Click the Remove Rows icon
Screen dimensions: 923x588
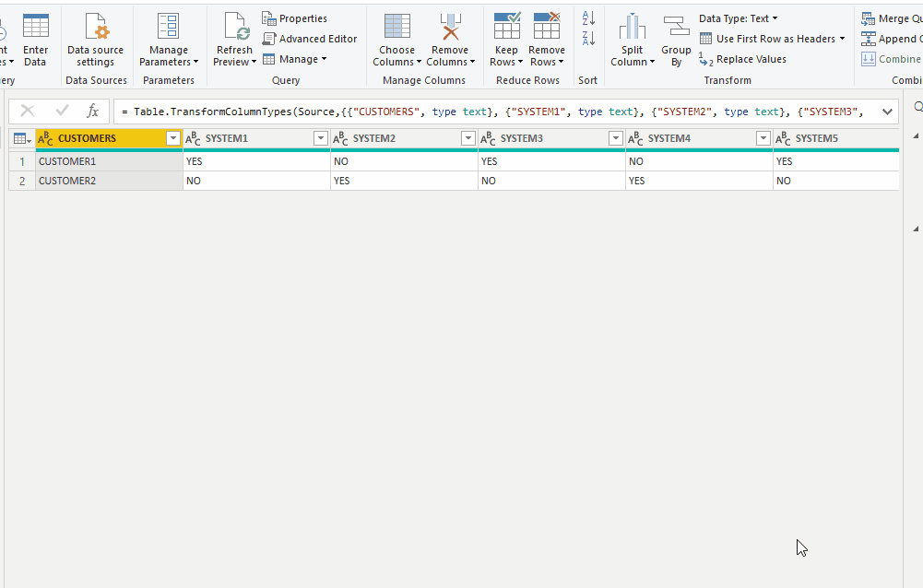(x=546, y=27)
